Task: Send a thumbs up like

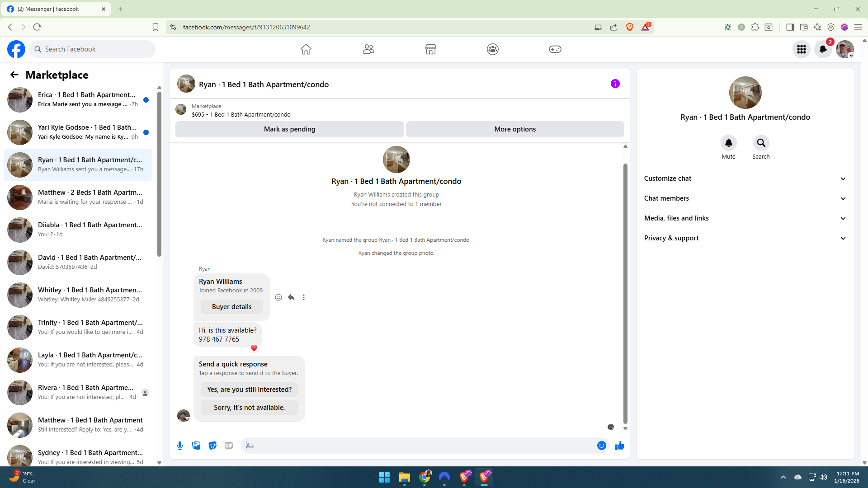Action: [x=619, y=446]
